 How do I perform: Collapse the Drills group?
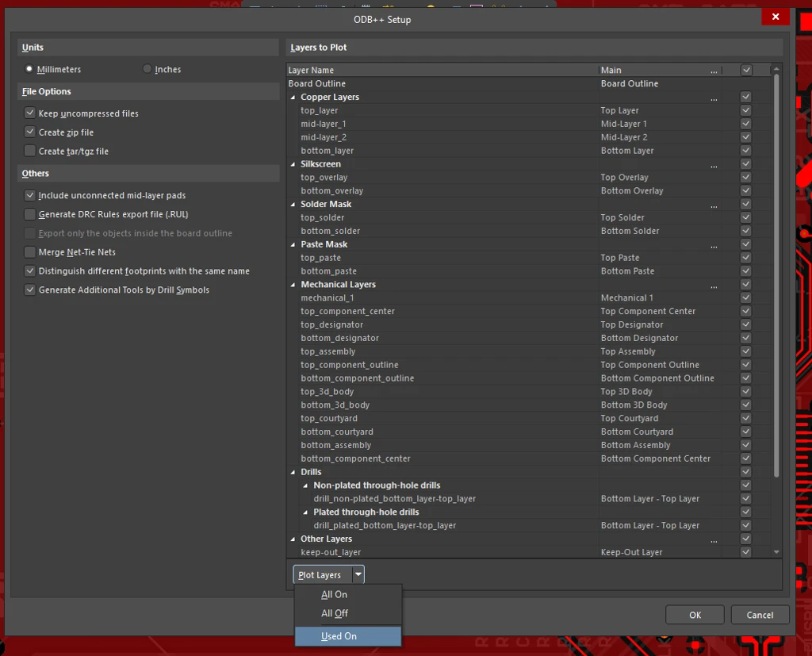[293, 472]
